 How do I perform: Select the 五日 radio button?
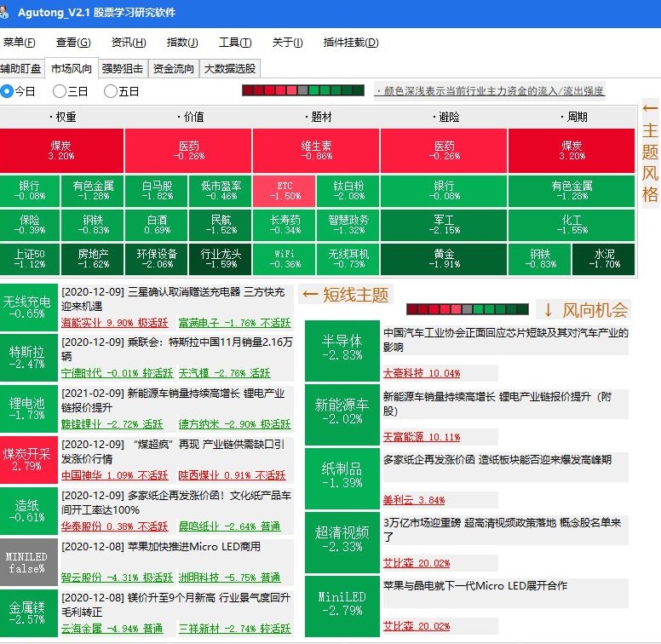point(111,91)
